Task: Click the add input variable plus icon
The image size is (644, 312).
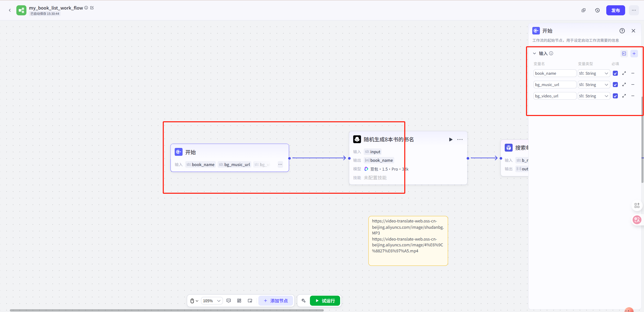Action: (x=634, y=54)
